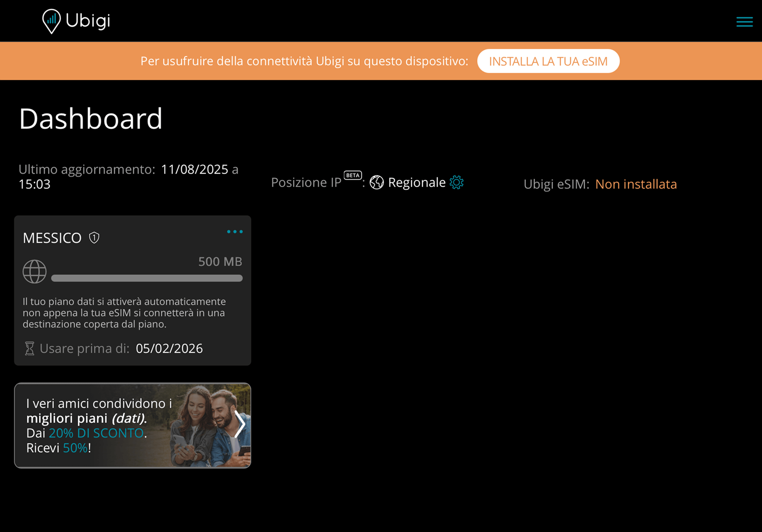The image size is (762, 532).
Task: Open the hamburger menu
Action: 744,22
